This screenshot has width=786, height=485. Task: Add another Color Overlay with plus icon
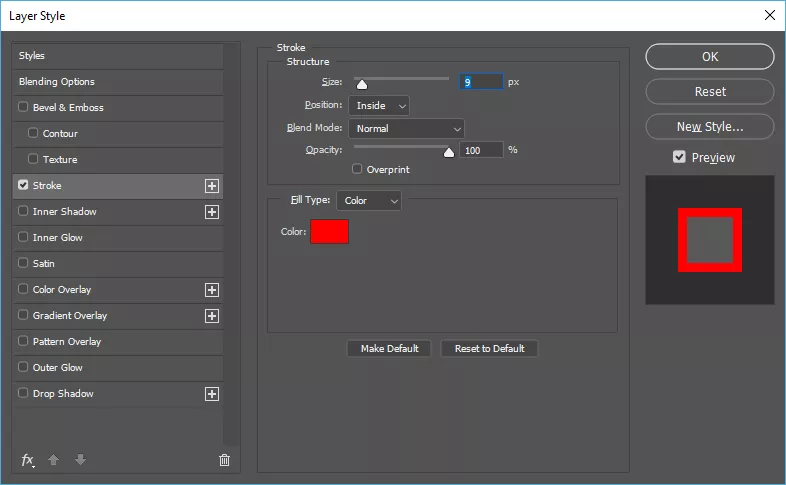212,290
